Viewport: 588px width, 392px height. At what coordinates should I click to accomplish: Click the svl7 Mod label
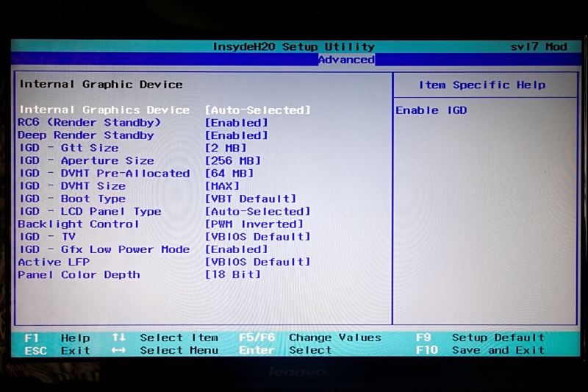pyautogui.click(x=539, y=47)
